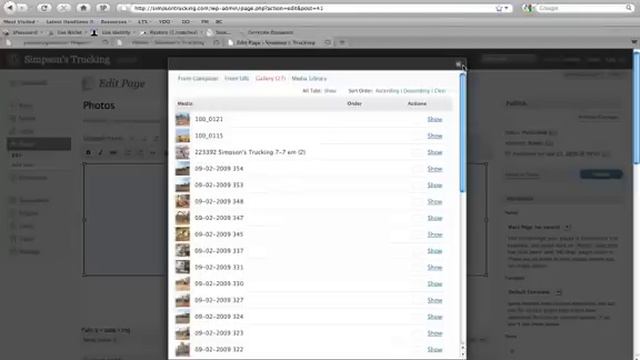Close the media gallery popup
This screenshot has height=360, width=640.
[458, 64]
